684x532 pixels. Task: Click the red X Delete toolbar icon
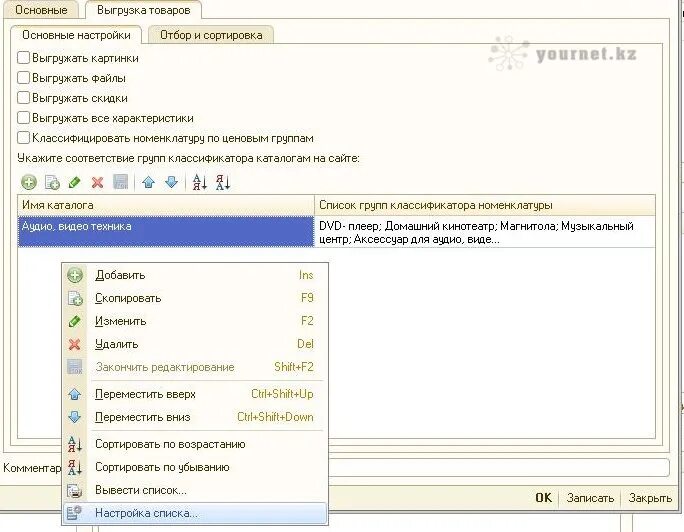coord(97,182)
